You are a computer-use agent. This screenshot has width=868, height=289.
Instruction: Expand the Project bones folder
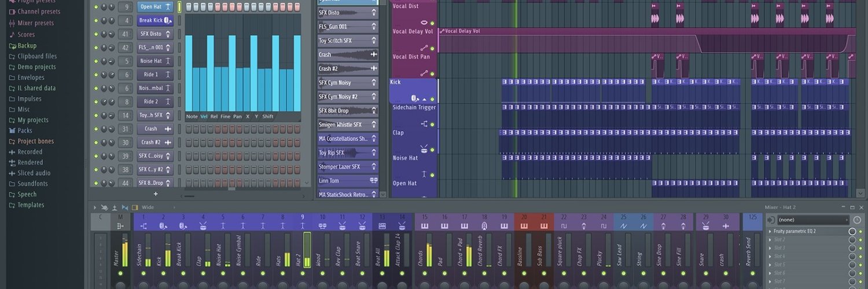pos(31,141)
